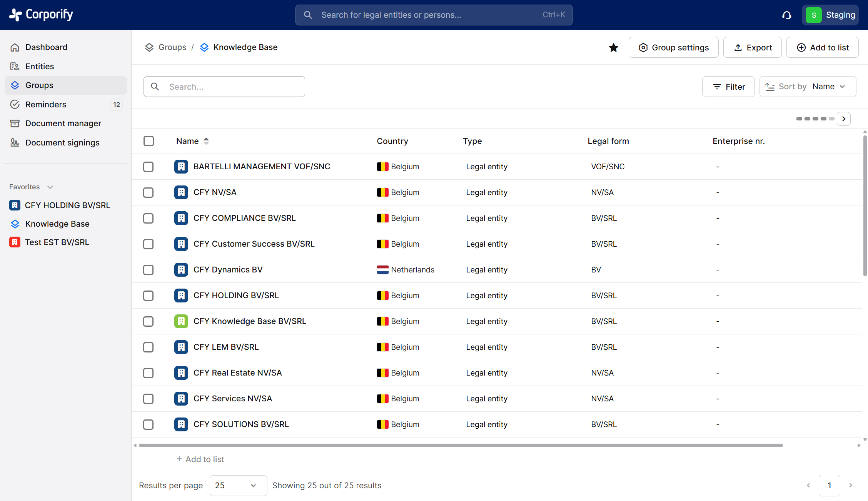Click the next columns arrow button
This screenshot has width=868, height=501.
(x=844, y=119)
